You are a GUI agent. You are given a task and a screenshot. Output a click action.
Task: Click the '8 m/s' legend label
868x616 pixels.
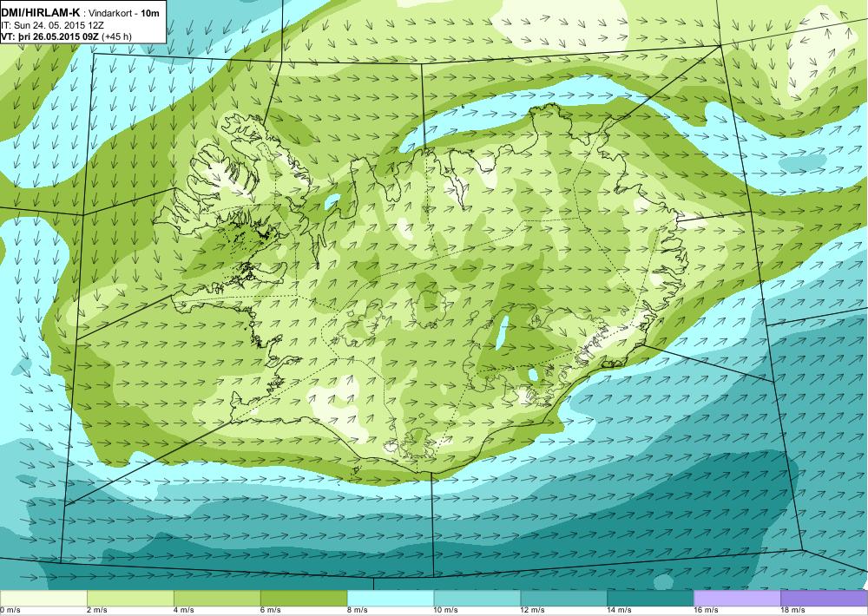coord(358,611)
